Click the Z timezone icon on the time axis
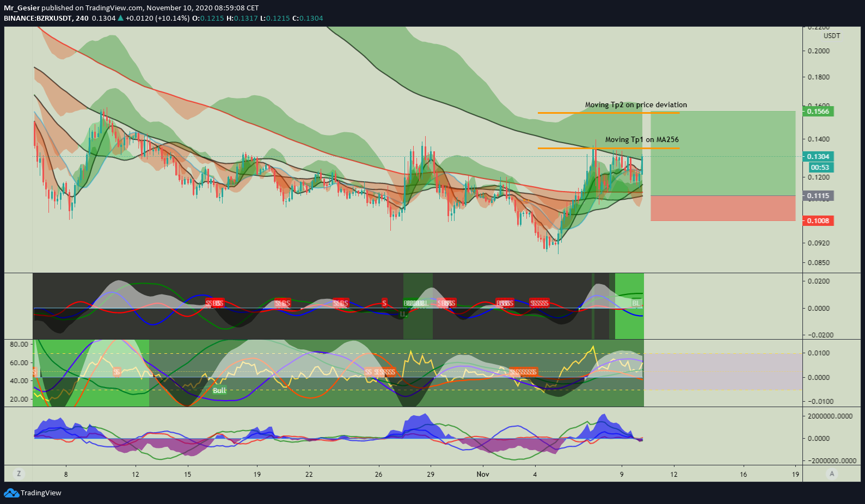 click(x=19, y=474)
